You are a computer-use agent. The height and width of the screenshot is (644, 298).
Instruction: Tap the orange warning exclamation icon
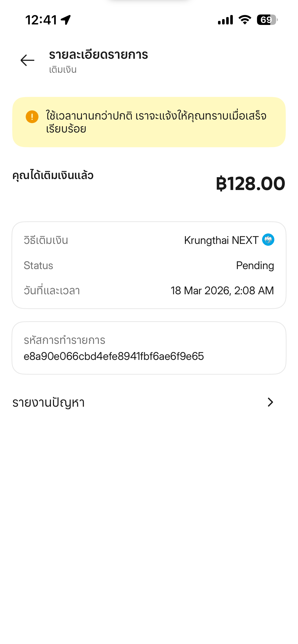[x=32, y=117]
